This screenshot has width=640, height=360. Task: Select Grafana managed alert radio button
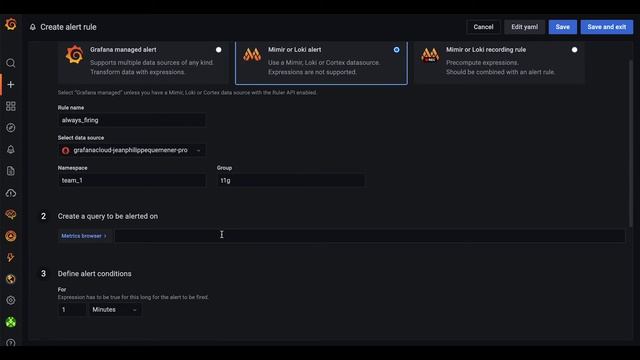point(219,50)
